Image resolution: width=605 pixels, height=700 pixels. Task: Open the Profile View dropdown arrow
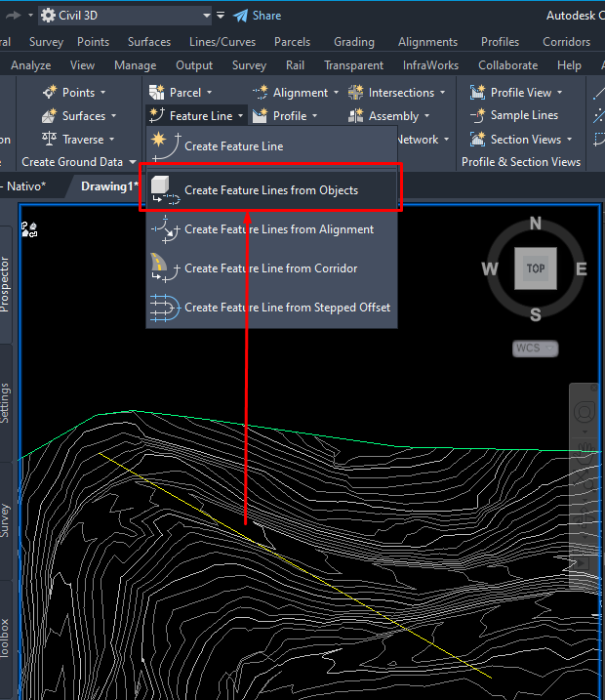559,93
